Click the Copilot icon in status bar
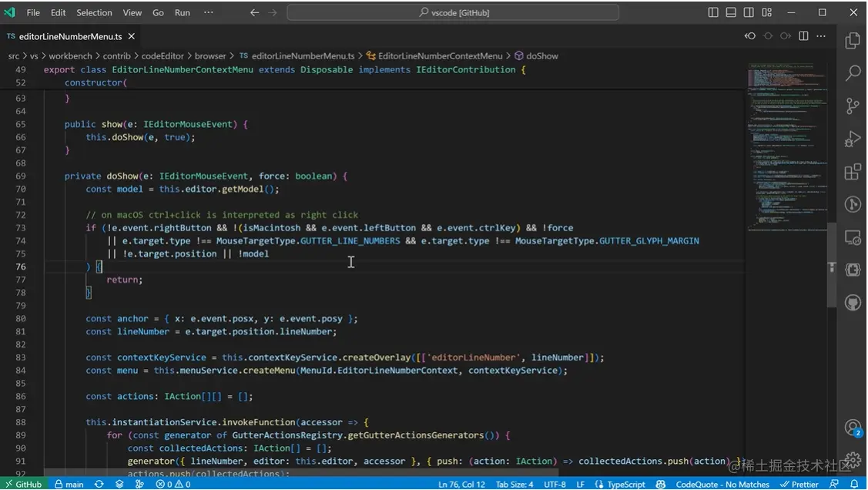The height and width of the screenshot is (490, 868). (660, 484)
